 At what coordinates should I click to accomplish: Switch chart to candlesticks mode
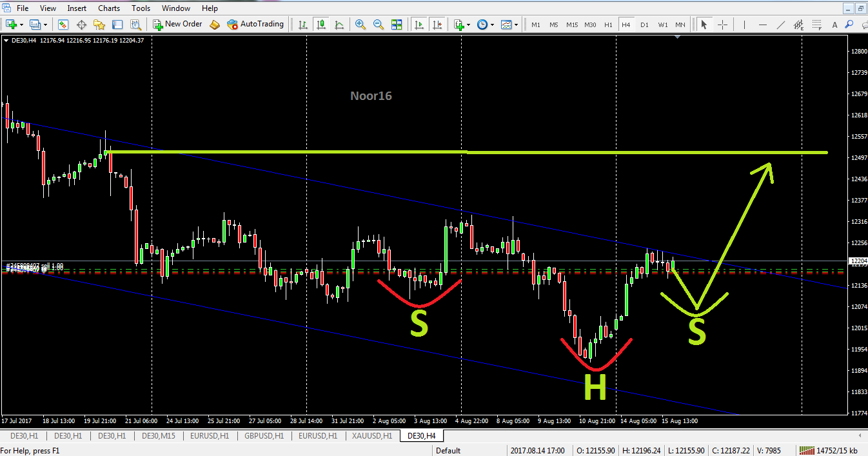click(321, 25)
